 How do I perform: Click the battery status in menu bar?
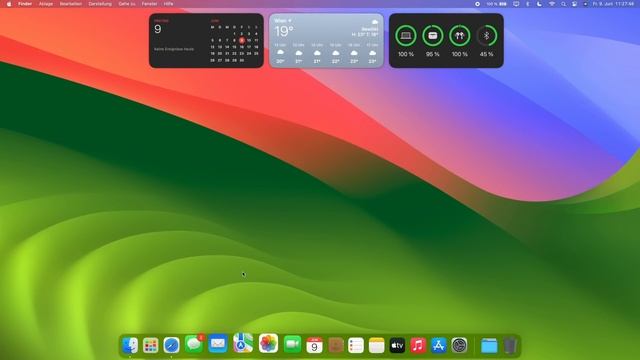[496, 4]
